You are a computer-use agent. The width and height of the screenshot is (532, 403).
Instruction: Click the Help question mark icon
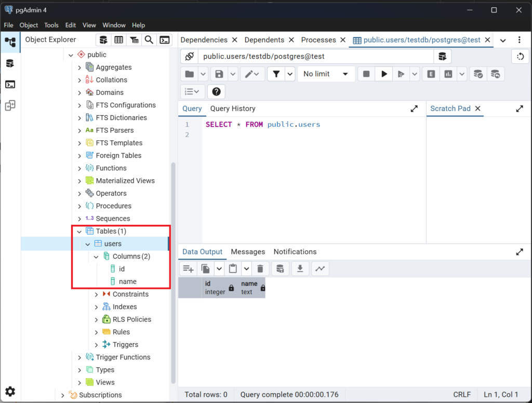pos(216,91)
